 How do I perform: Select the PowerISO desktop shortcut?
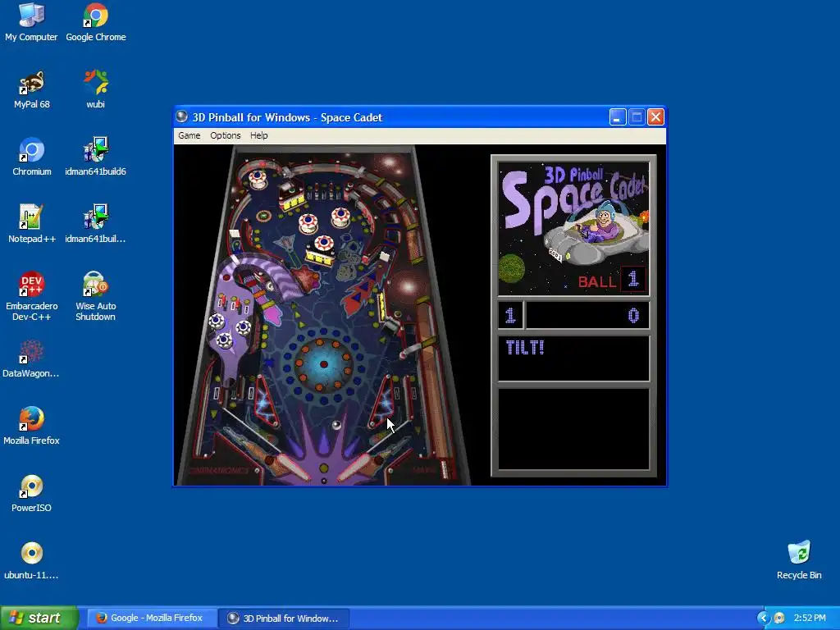(x=32, y=493)
